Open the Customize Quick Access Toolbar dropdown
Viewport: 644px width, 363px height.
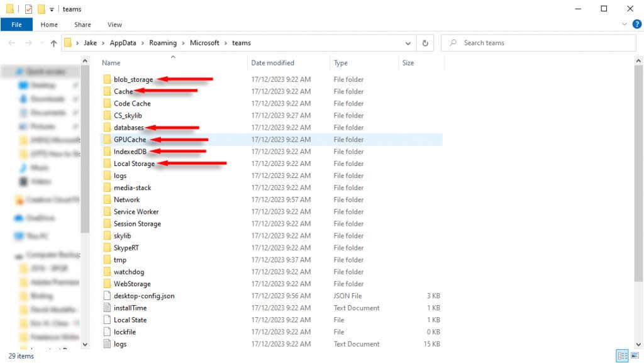tap(52, 9)
